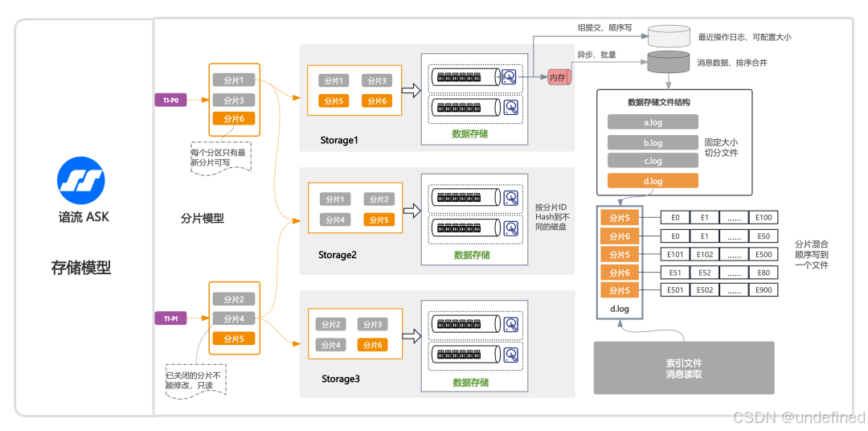Choose 分片2 inside Storage3
Screen dimensions: 868x431
pos(330,325)
